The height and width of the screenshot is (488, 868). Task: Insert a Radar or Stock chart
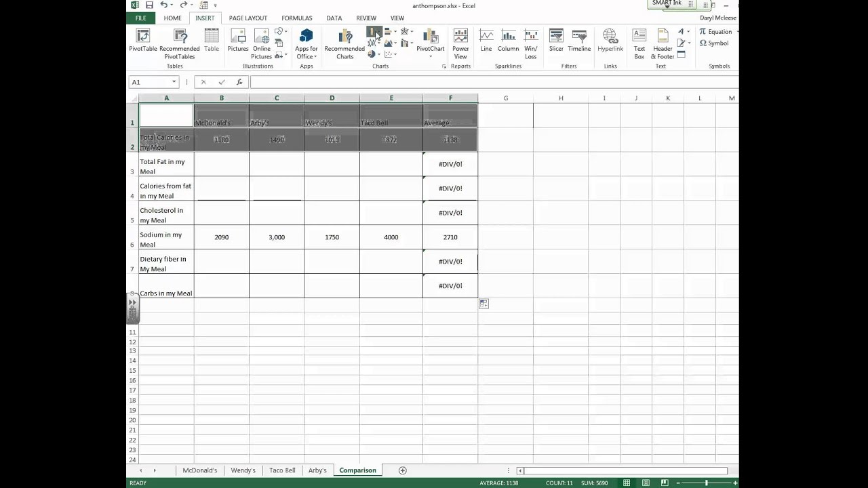pyautogui.click(x=407, y=32)
